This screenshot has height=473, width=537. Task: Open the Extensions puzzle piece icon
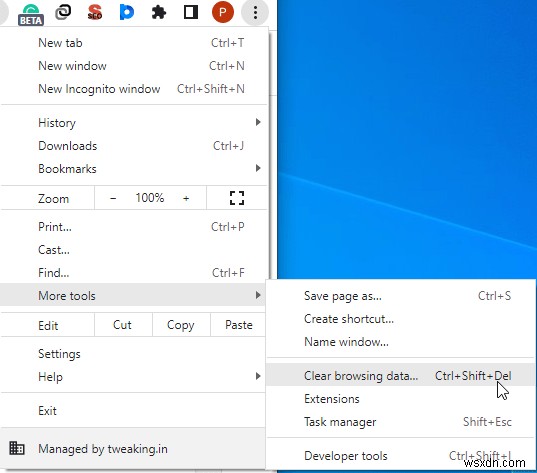159,12
